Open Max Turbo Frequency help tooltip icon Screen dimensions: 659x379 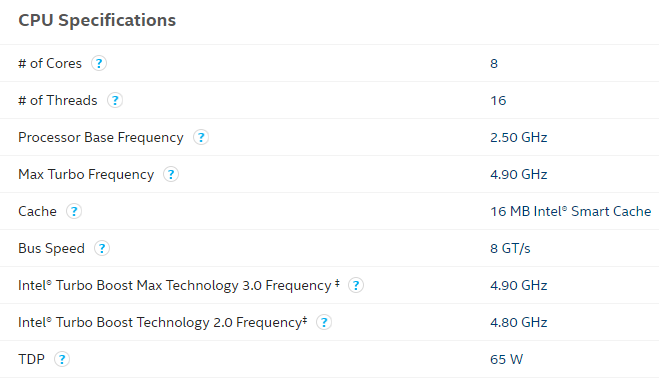tap(171, 174)
